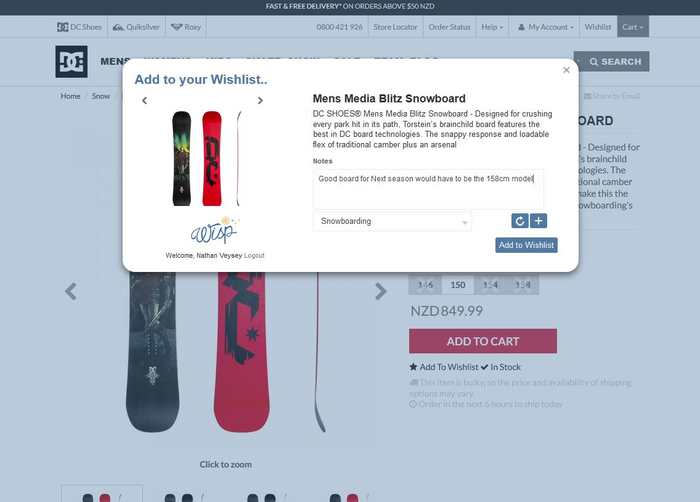The width and height of the screenshot is (700, 502).
Task: Show previous image in wishlist dialog carousel
Action: (x=144, y=100)
